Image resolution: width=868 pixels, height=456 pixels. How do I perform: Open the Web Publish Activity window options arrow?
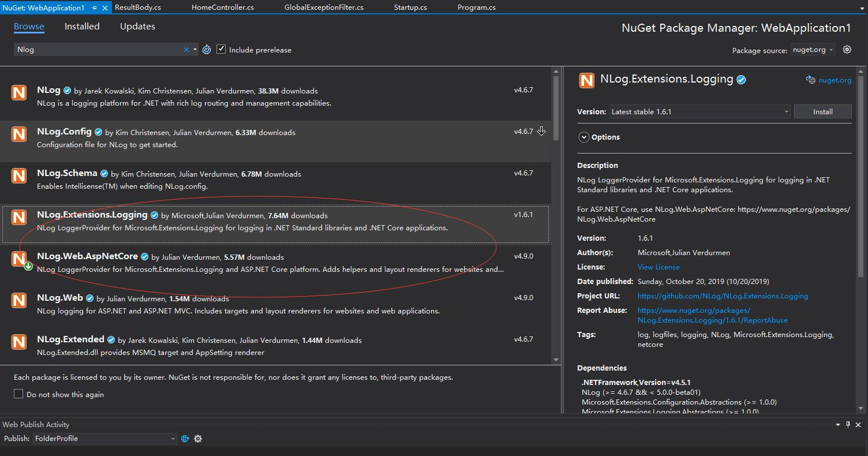pyautogui.click(x=837, y=425)
